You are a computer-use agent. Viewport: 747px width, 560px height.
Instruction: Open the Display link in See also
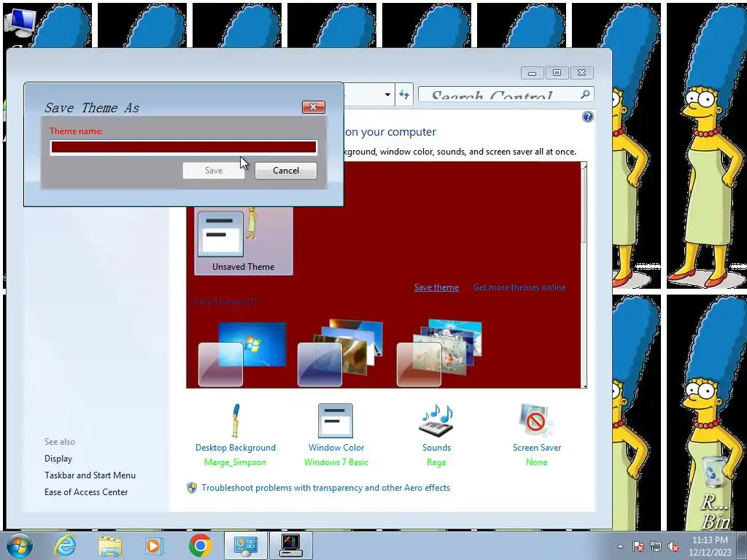tap(58, 459)
